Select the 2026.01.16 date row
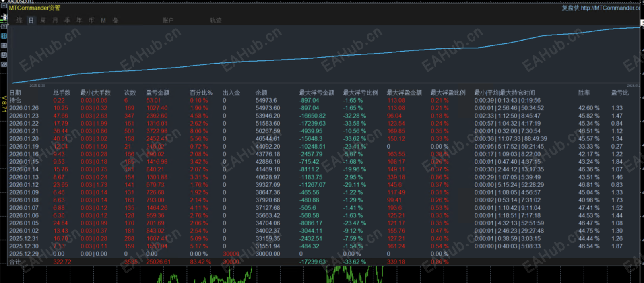 24,154
